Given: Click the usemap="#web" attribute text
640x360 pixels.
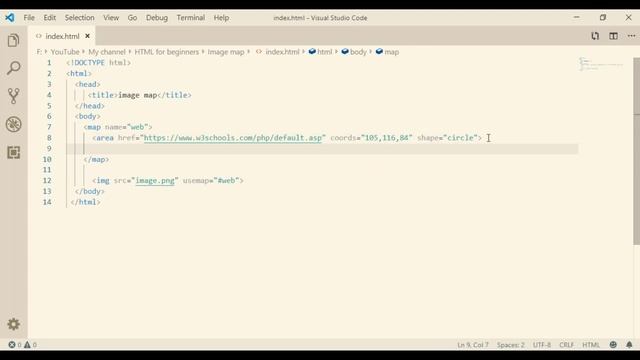Looking at the screenshot, I should (x=211, y=180).
